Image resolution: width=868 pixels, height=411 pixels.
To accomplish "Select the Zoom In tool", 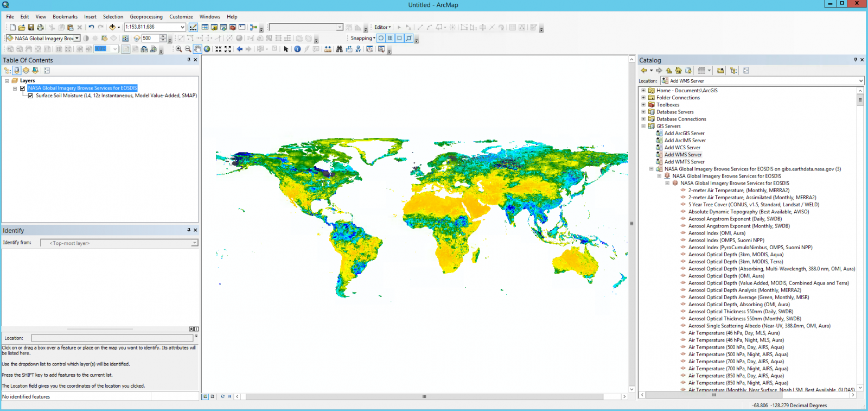I will click(178, 49).
